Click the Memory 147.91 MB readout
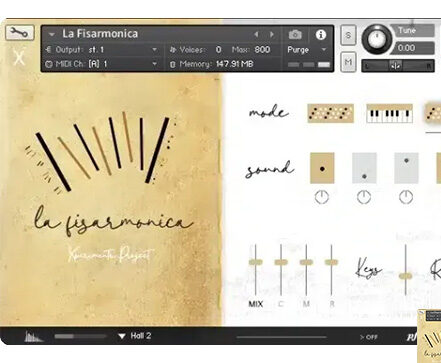Viewport: 441px width, 363px height. click(234, 64)
